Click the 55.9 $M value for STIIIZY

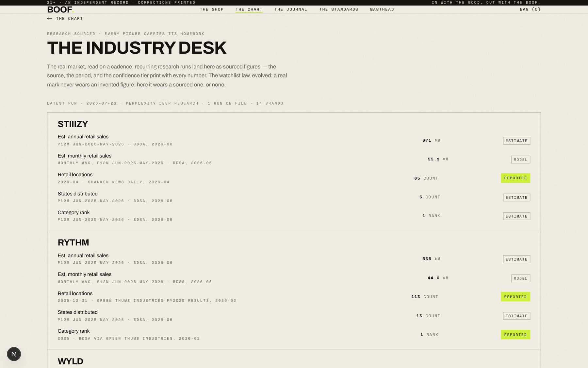tap(438, 159)
